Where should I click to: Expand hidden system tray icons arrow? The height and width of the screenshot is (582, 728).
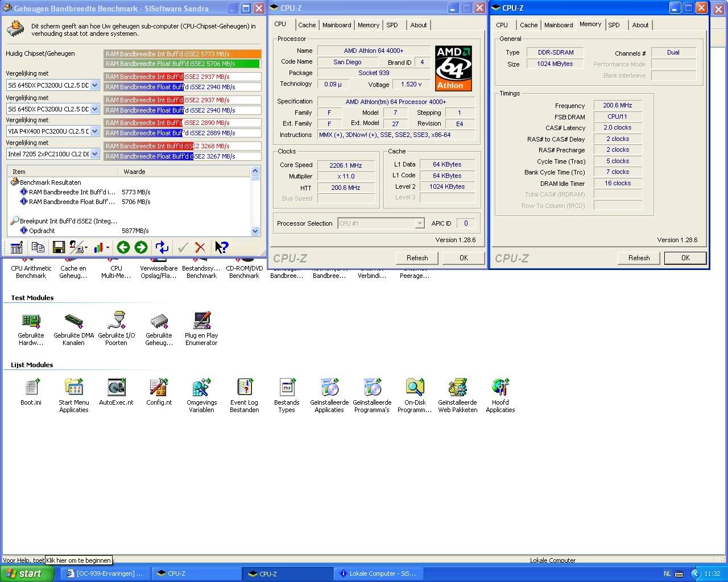point(695,574)
